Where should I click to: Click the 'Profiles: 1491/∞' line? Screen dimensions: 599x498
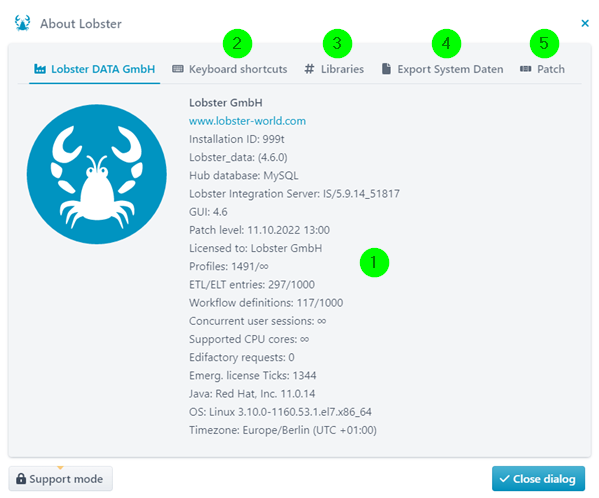click(x=229, y=266)
